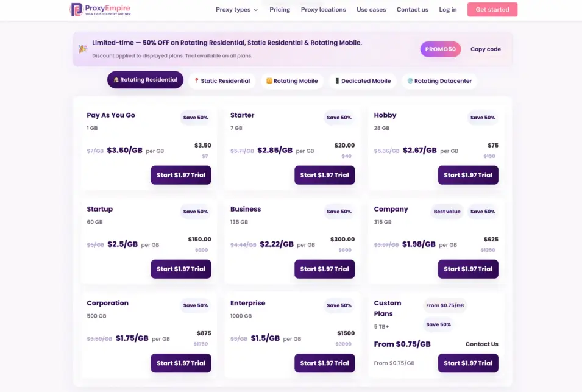
Task: Open the Contact us page
Action: coord(412,10)
